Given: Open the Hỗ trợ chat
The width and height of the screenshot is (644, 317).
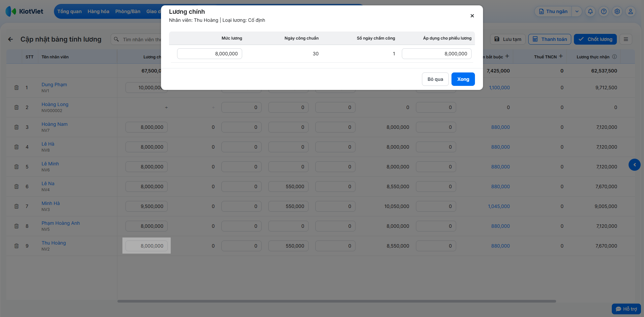Looking at the screenshot, I should click(x=626, y=309).
